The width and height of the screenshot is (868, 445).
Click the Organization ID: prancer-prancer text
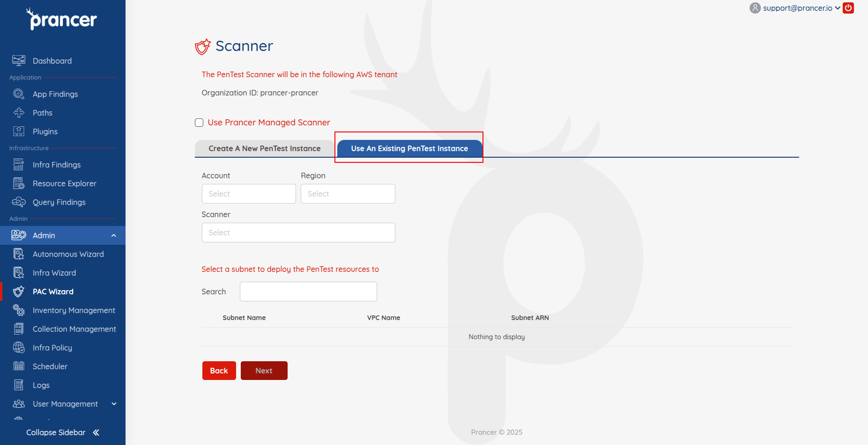(x=260, y=93)
